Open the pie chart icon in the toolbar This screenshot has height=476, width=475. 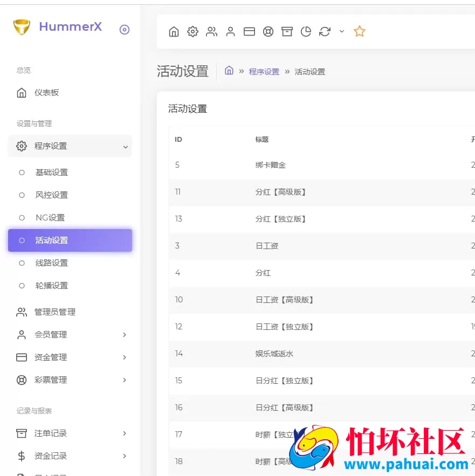click(x=306, y=31)
